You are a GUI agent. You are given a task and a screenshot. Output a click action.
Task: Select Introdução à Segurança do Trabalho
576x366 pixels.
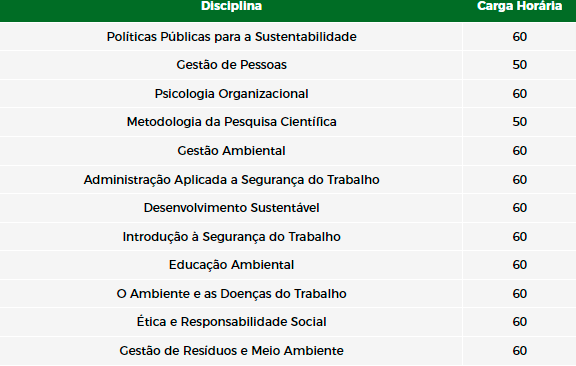coord(231,237)
